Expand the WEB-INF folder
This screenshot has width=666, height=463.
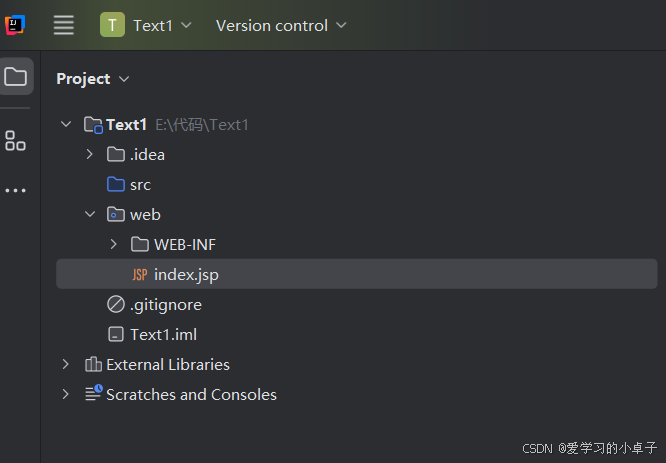114,244
